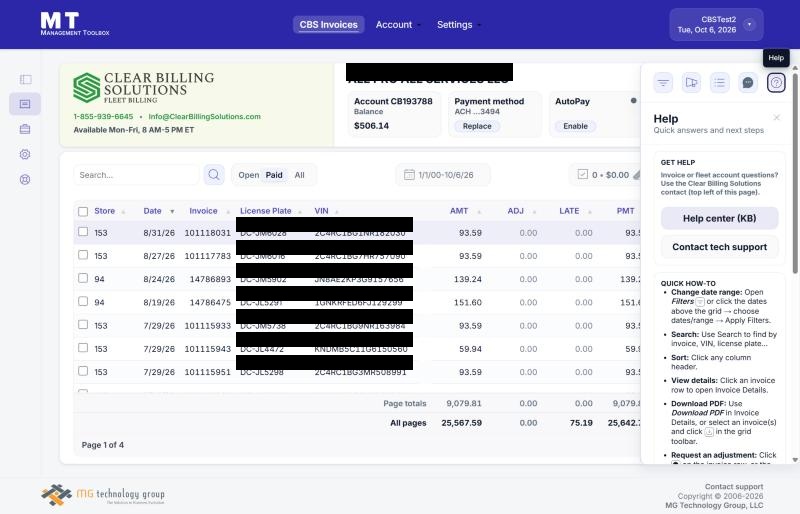Click the 1-855-939-6645 phone link
Screen dimensions: 800x514
[103, 116]
